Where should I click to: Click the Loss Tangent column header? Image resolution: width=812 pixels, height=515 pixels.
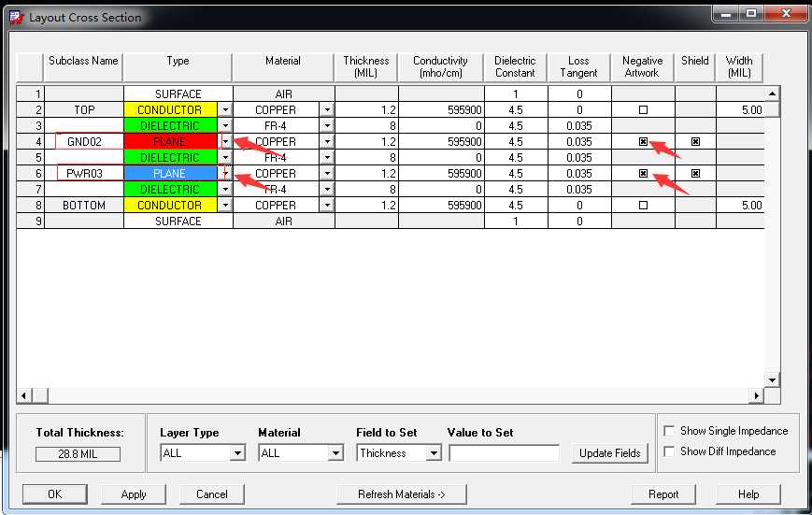pos(578,67)
